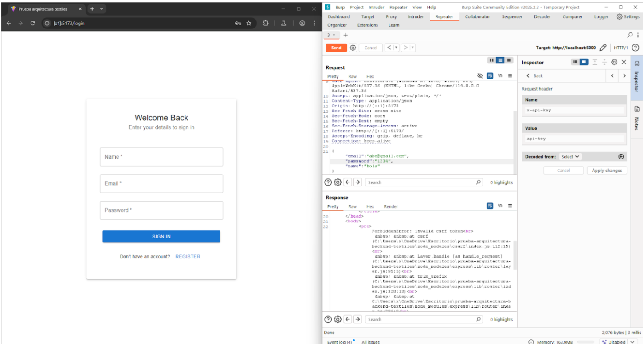Image resolution: width=644 pixels, height=353 pixels.
Task: Select the Raw tab in Request panel
Action: [x=352, y=76]
